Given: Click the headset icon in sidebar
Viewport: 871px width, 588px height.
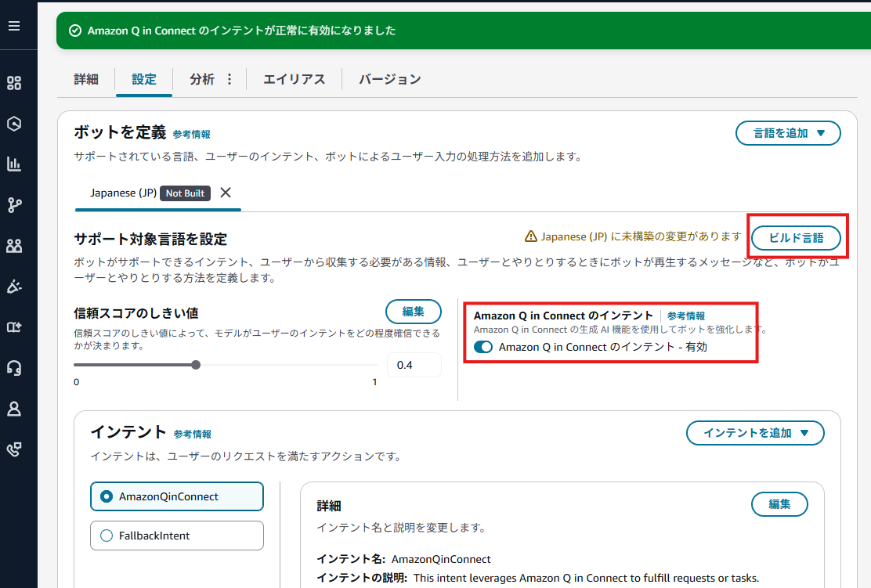Looking at the screenshot, I should tap(14, 367).
